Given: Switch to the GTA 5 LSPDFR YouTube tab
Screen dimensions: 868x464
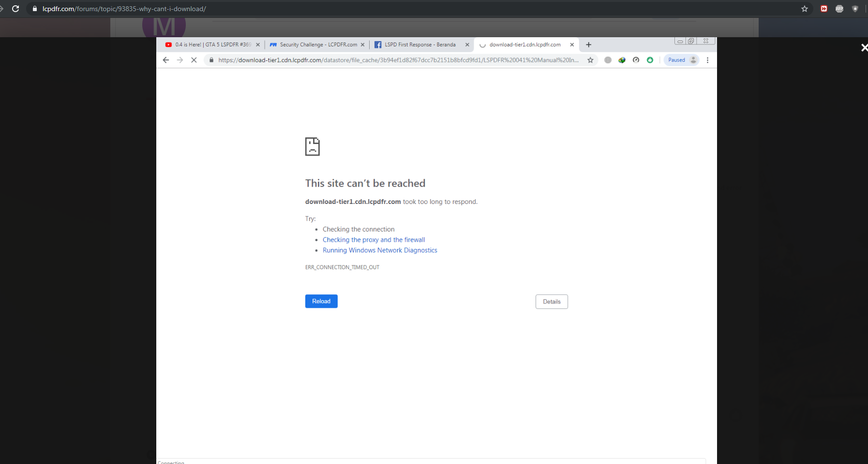Looking at the screenshot, I should pyautogui.click(x=212, y=44).
